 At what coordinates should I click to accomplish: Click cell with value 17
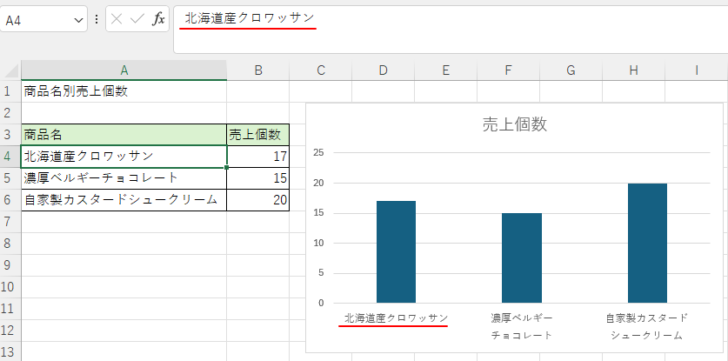click(258, 156)
